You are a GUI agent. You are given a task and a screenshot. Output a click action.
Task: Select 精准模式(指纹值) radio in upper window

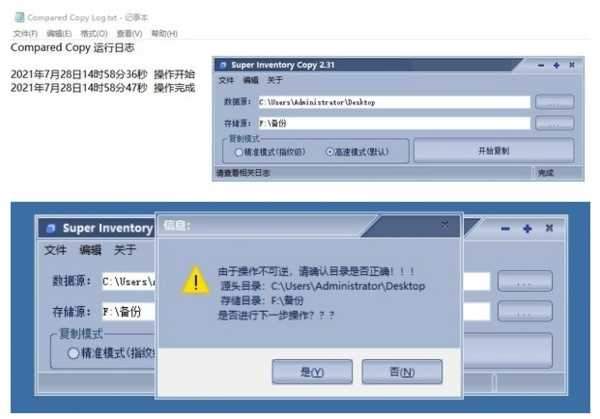pyautogui.click(x=238, y=152)
